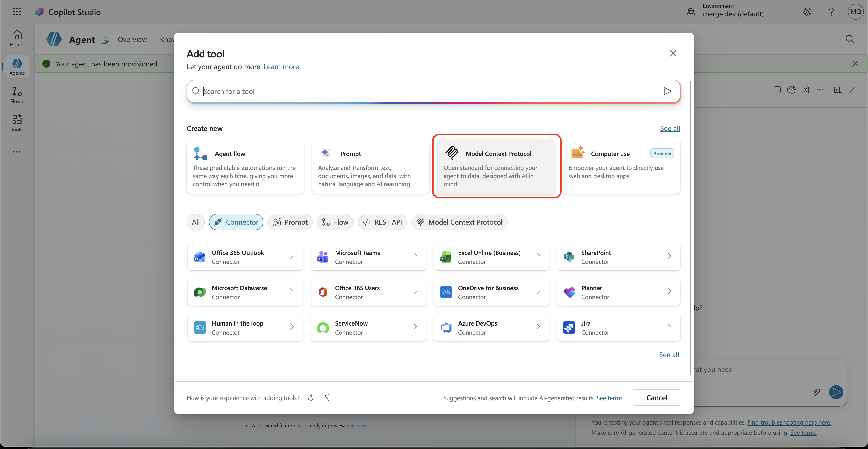Edit the agent name icon
Screen dimensions: 868x449
click(x=105, y=40)
